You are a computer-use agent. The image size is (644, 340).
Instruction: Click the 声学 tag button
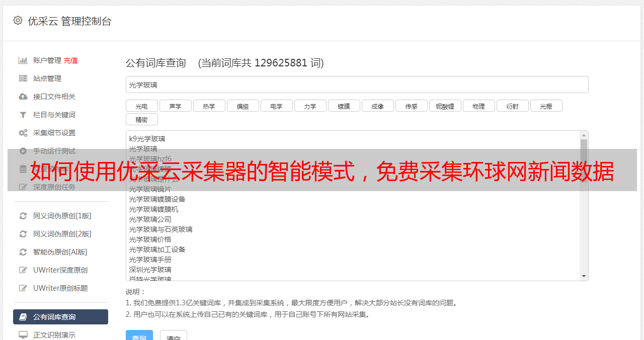click(x=176, y=106)
